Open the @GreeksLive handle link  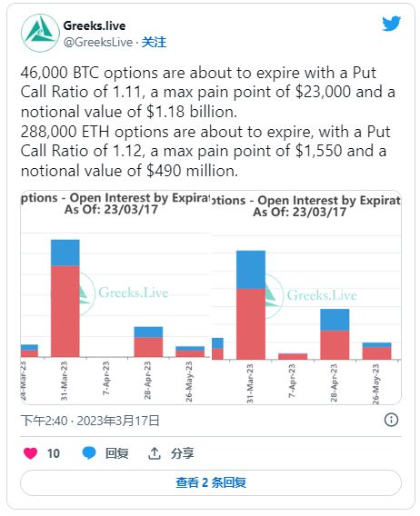98,42
